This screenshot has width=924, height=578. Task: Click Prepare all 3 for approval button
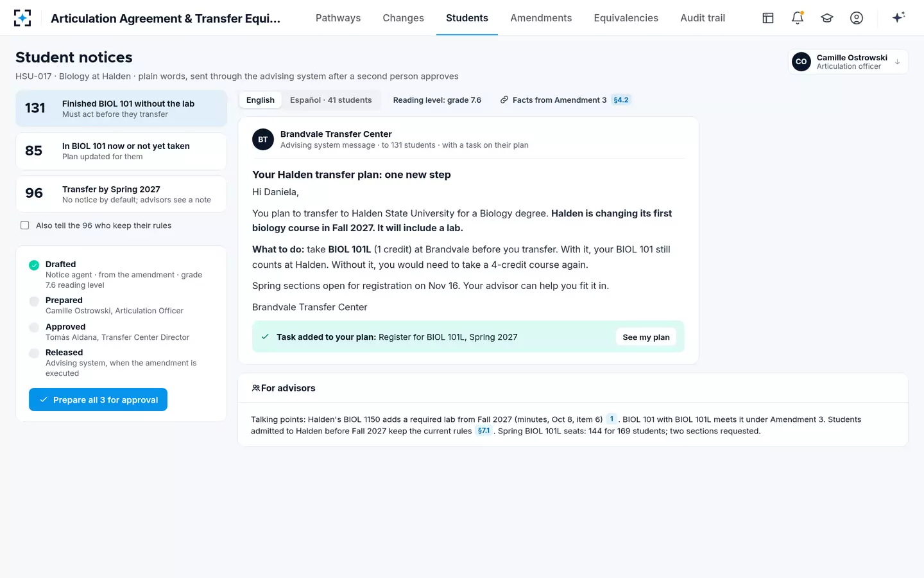click(x=98, y=399)
